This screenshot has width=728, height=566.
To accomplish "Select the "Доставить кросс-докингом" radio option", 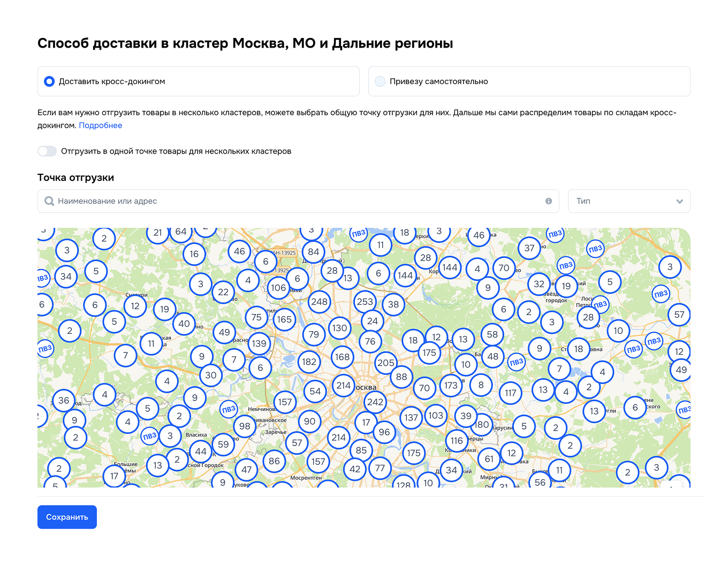I will pyautogui.click(x=49, y=81).
